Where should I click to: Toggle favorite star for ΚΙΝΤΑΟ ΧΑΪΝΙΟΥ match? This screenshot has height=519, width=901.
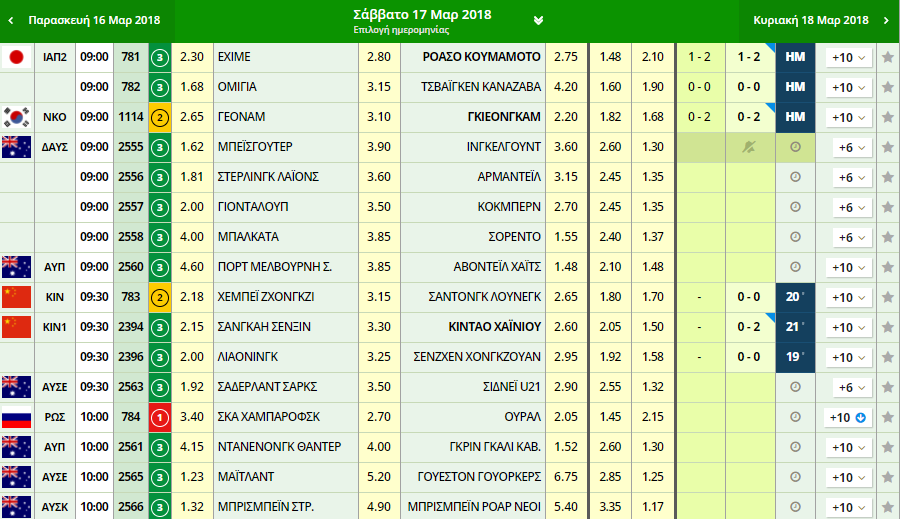(x=887, y=327)
